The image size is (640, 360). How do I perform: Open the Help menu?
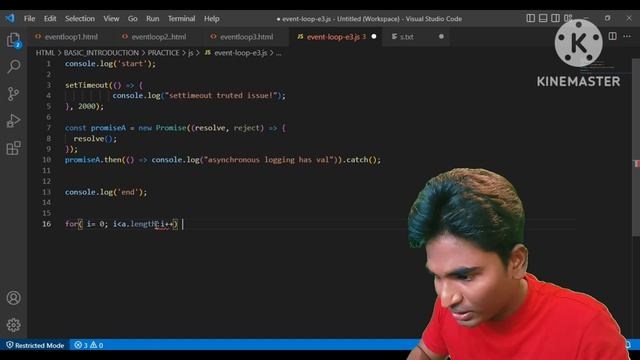211,19
